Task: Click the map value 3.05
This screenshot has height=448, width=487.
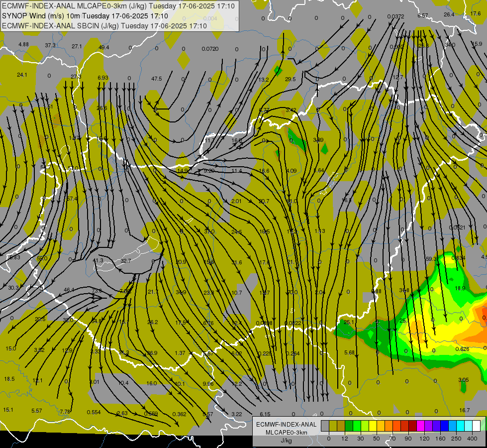Action: click(x=464, y=380)
